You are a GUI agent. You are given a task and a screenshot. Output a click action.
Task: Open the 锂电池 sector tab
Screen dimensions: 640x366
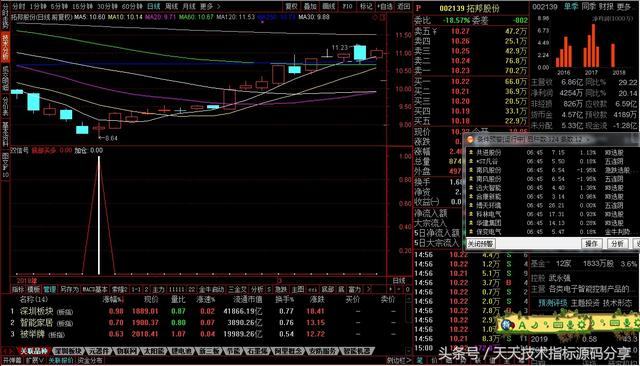click(182, 351)
